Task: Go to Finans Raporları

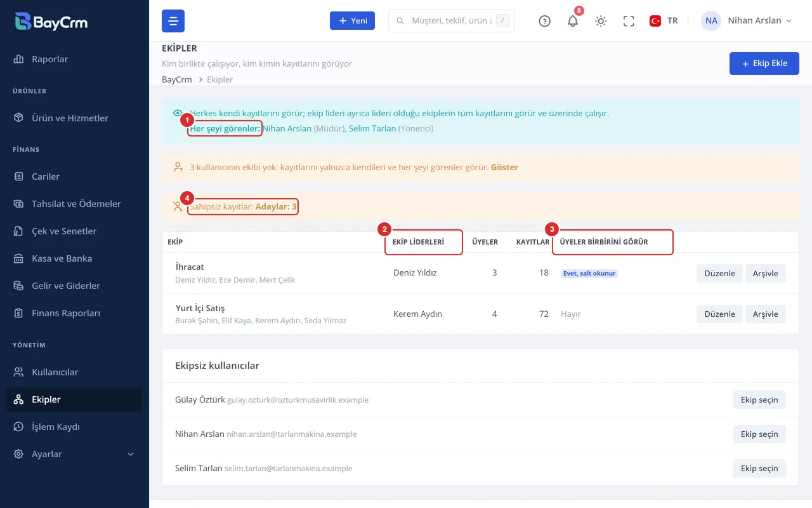Action: 74,313
